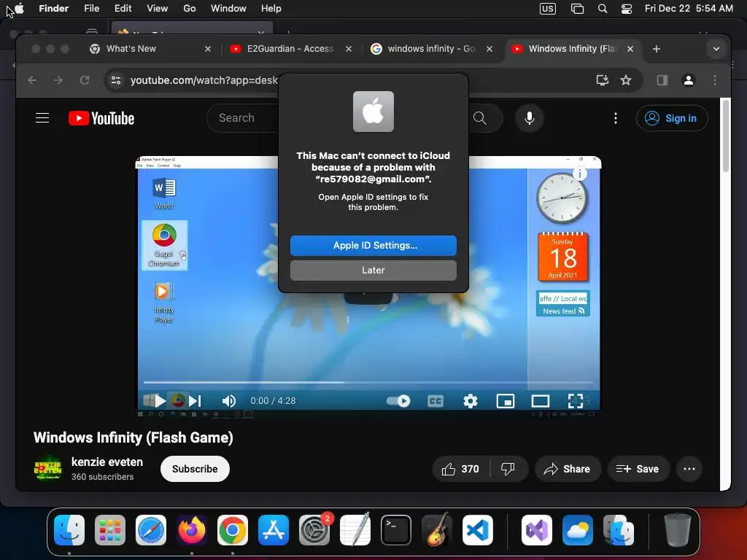Open Apple ID Settings from the dialog

click(373, 245)
